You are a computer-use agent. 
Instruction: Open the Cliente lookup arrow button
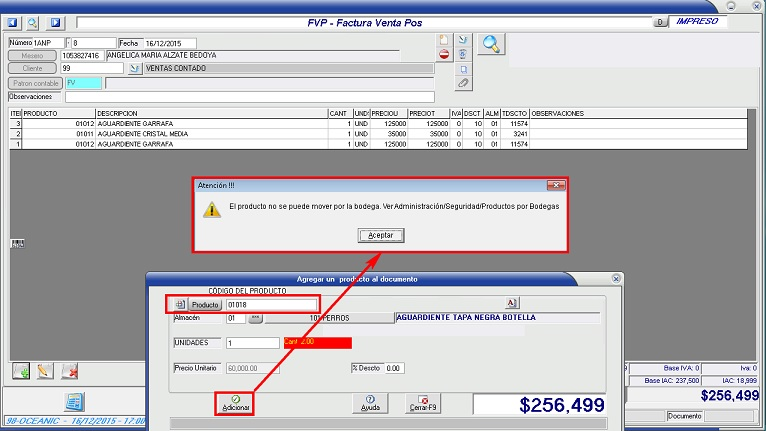tap(136, 68)
